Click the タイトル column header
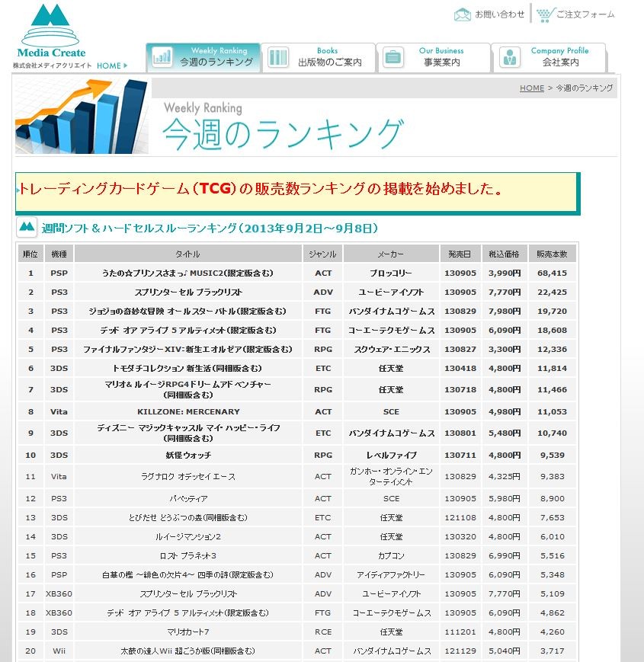This screenshot has width=644, height=662. coord(188,254)
